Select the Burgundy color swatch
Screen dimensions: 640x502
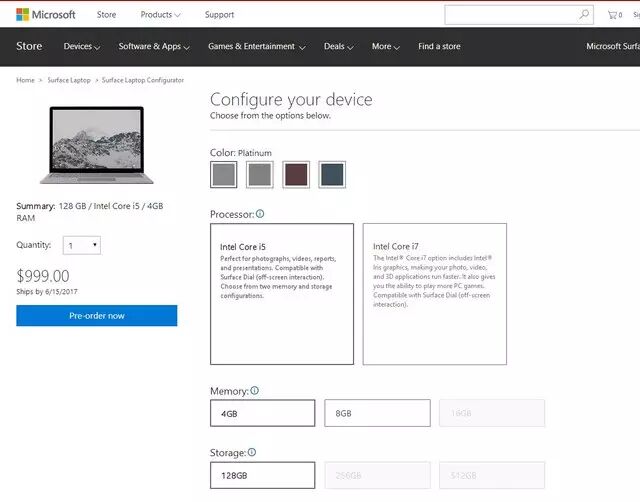pos(296,175)
